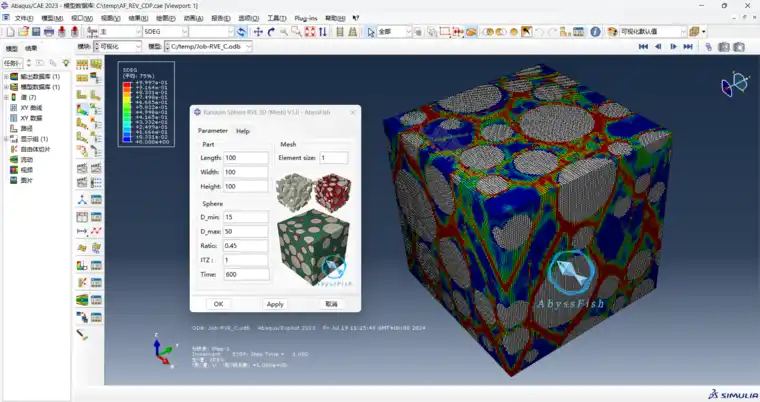Expand the XY data tree node
This screenshot has height=402, width=760.
31,118
